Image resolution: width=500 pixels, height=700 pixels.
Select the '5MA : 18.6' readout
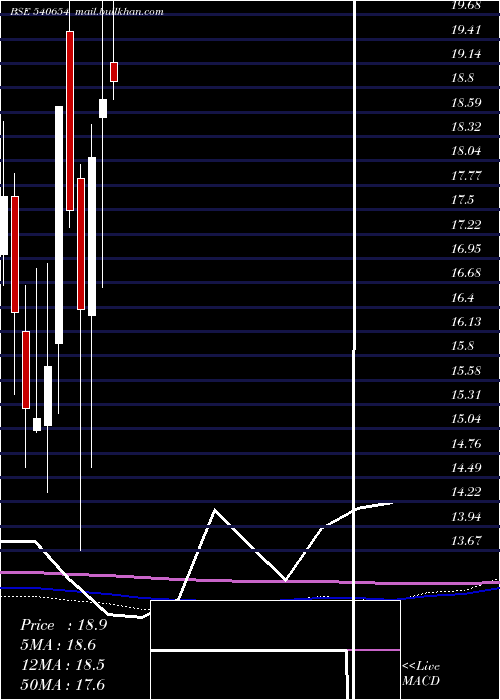(x=58, y=645)
